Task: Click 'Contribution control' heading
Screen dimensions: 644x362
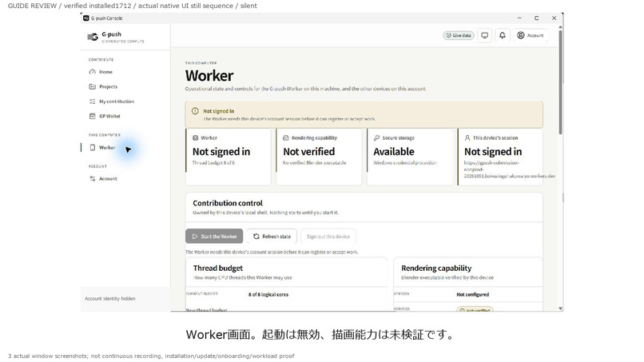Action: click(228, 203)
